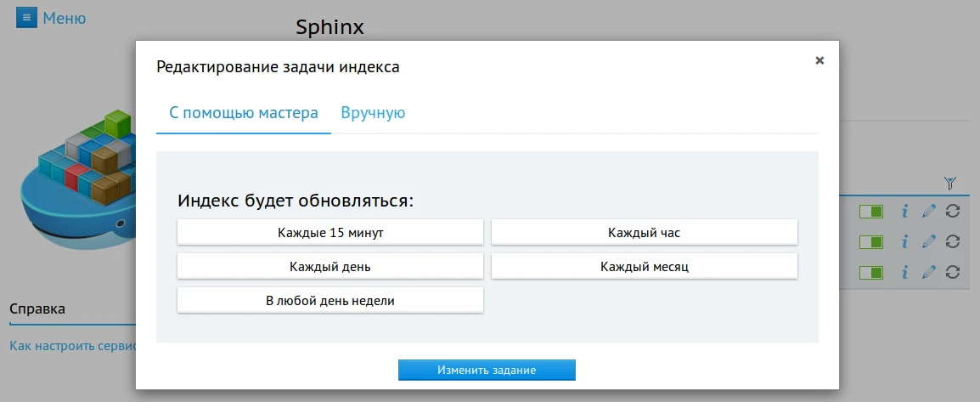Select Каждые 15 минут schedule
The image size is (980, 402).
tap(330, 233)
